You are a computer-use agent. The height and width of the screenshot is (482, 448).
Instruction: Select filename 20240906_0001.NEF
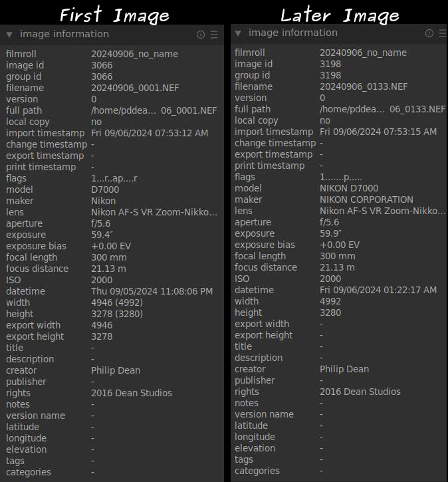tap(135, 88)
